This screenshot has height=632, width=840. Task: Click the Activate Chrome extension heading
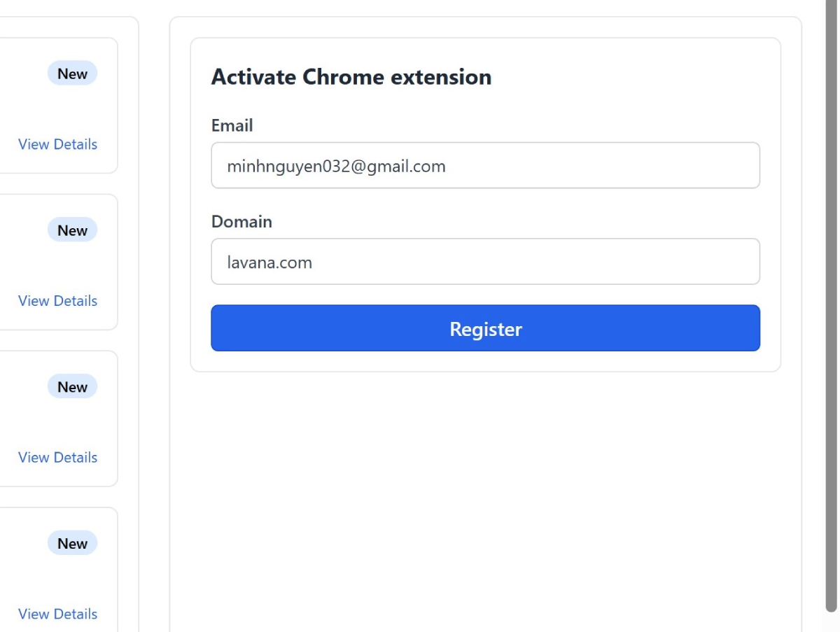point(351,77)
